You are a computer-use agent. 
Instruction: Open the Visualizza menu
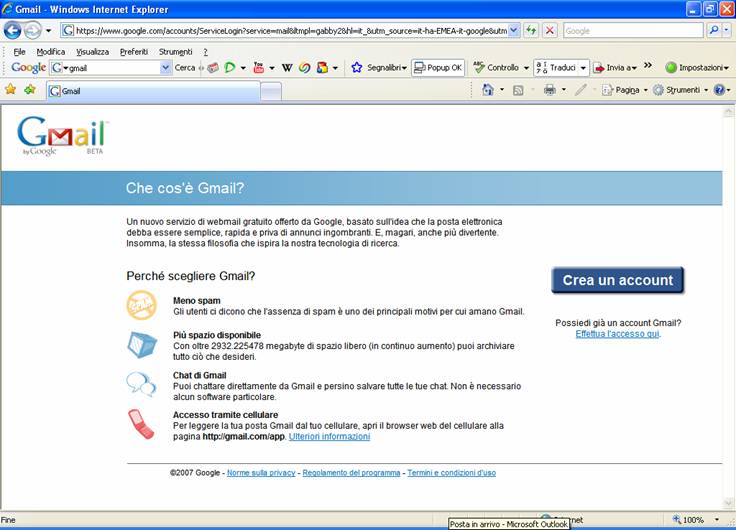[92, 52]
